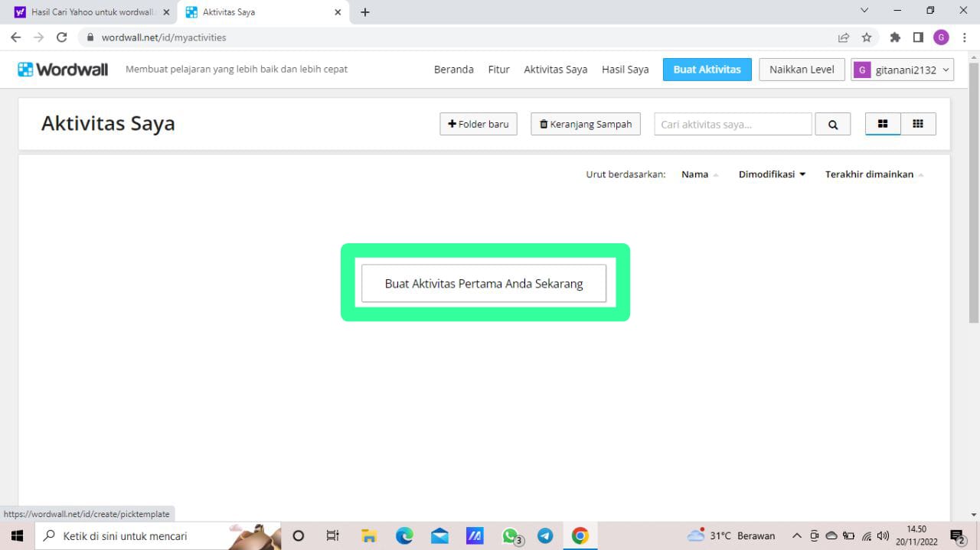Image resolution: width=980 pixels, height=550 pixels.
Task: Open Chrome profile avatar G
Action: [941, 37]
